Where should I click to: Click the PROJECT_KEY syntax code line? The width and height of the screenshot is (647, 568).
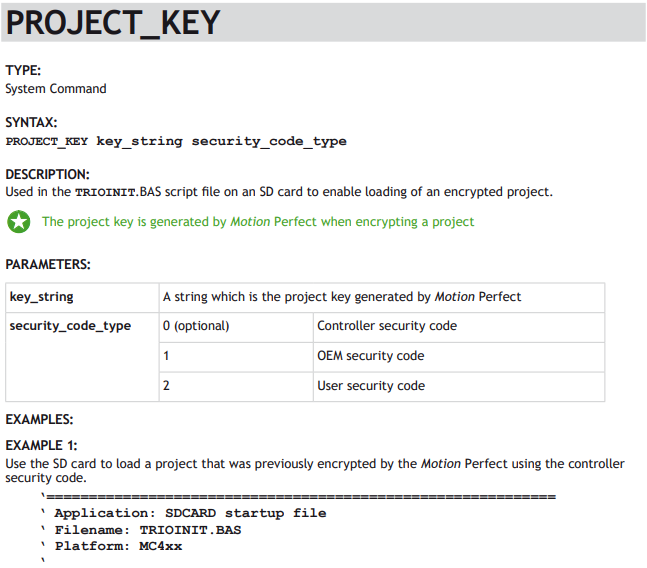pos(176,141)
